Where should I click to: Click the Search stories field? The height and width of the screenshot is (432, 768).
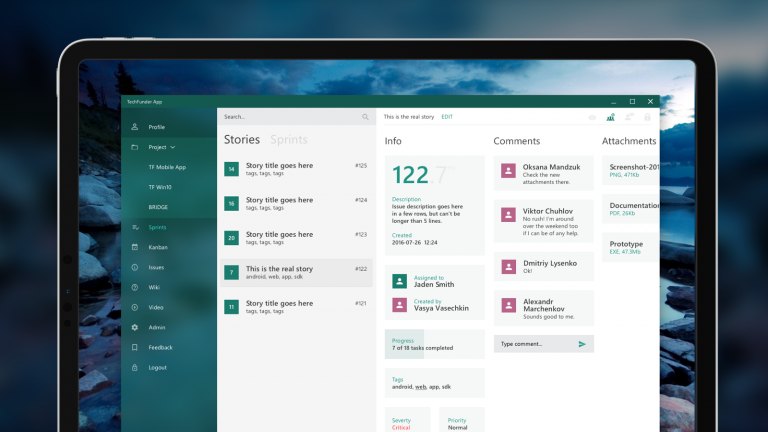coord(296,117)
